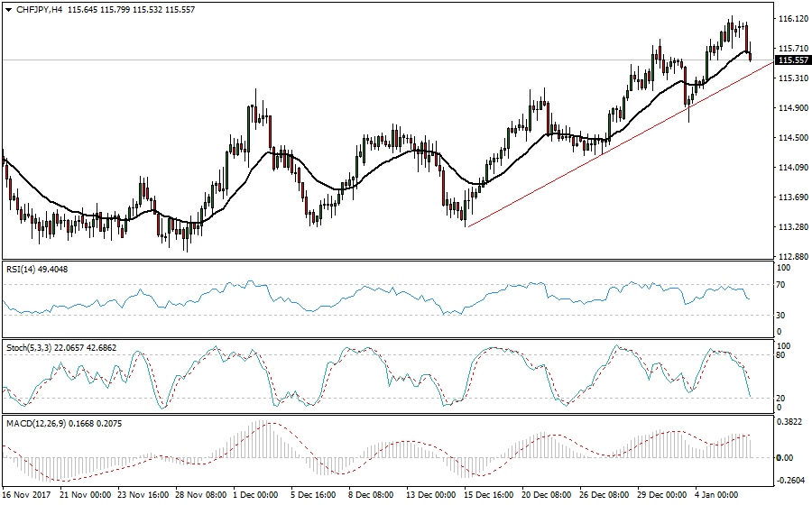Click the 115.310 price scale value
812x505 pixels.
793,78
